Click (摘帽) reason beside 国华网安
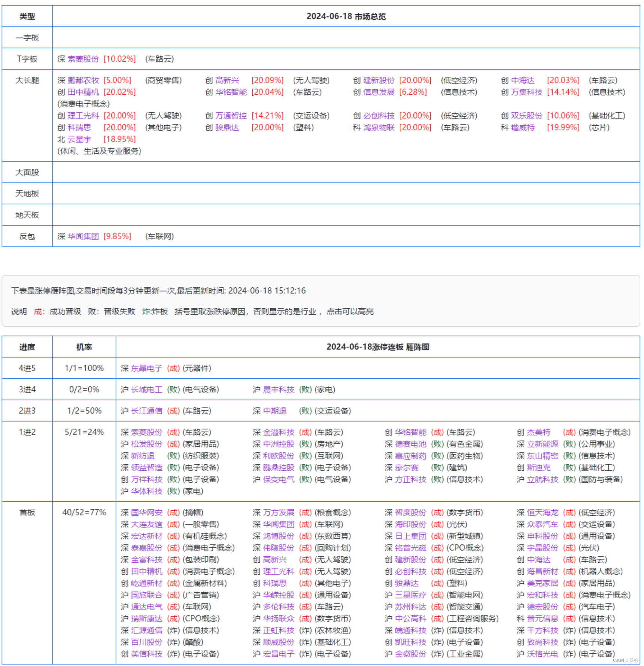The height and width of the screenshot is (666, 644). pos(193,512)
